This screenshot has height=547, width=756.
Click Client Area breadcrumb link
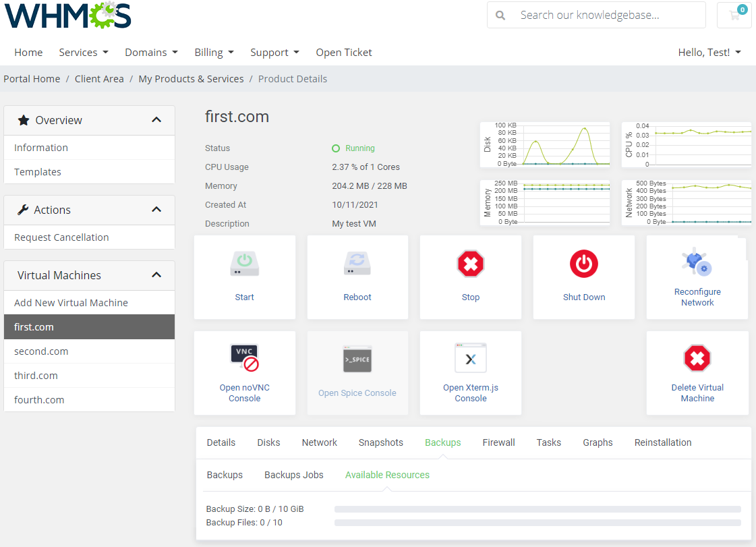(99, 79)
